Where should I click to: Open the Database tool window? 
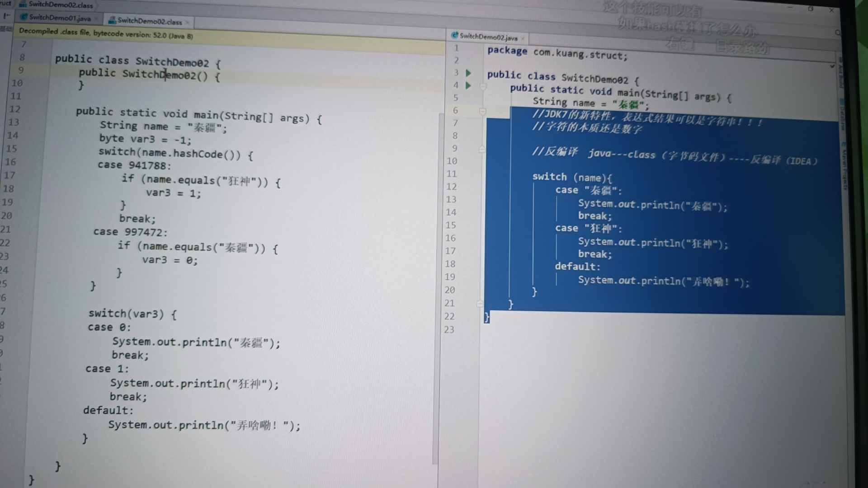843,117
